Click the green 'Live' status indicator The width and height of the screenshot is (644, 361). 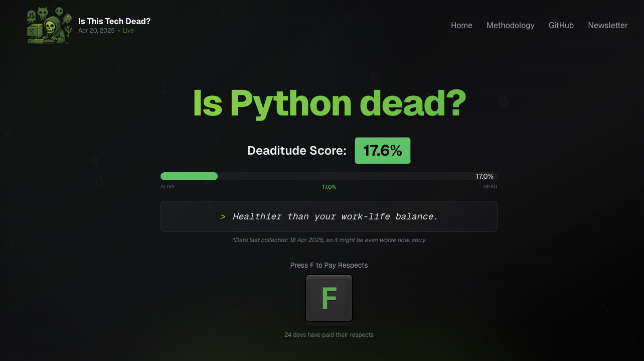pyautogui.click(x=128, y=31)
